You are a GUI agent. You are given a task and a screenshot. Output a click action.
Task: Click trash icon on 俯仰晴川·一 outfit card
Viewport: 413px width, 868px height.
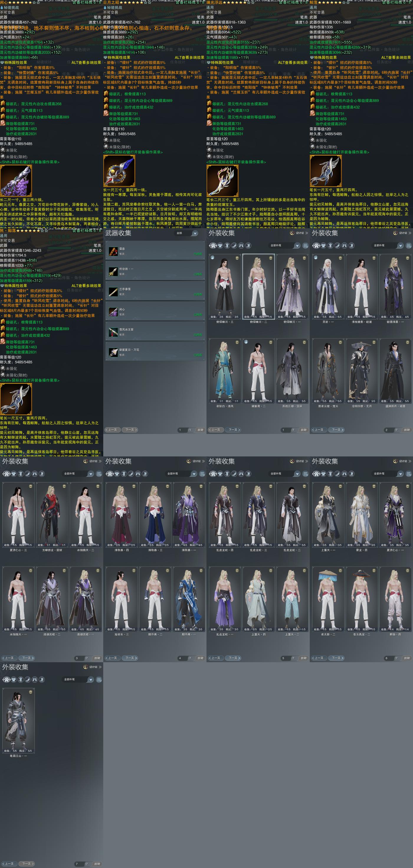tap(304, 258)
